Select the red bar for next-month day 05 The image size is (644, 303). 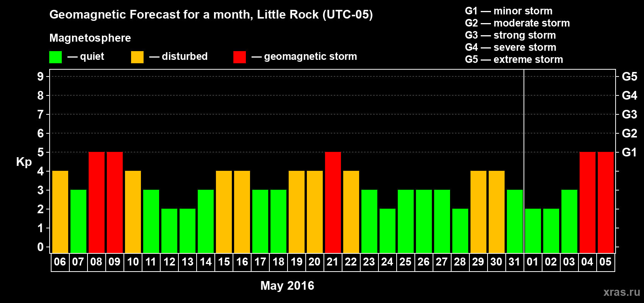(x=606, y=203)
